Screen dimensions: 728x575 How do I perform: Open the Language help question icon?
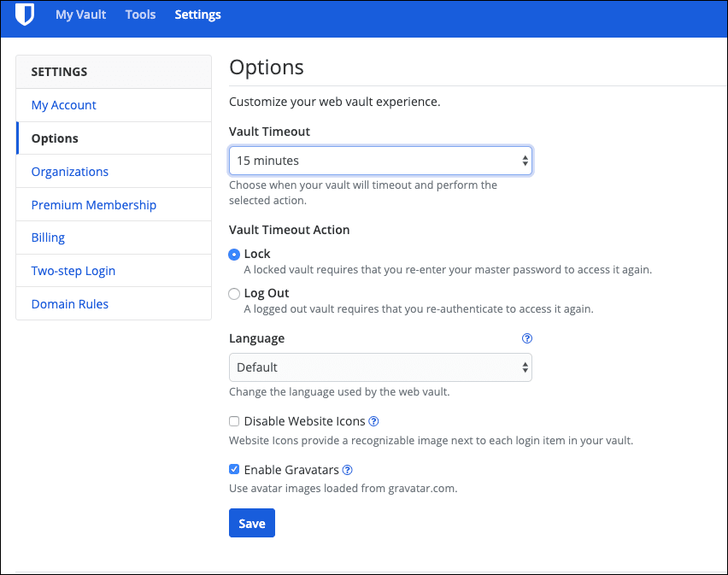[x=527, y=338]
